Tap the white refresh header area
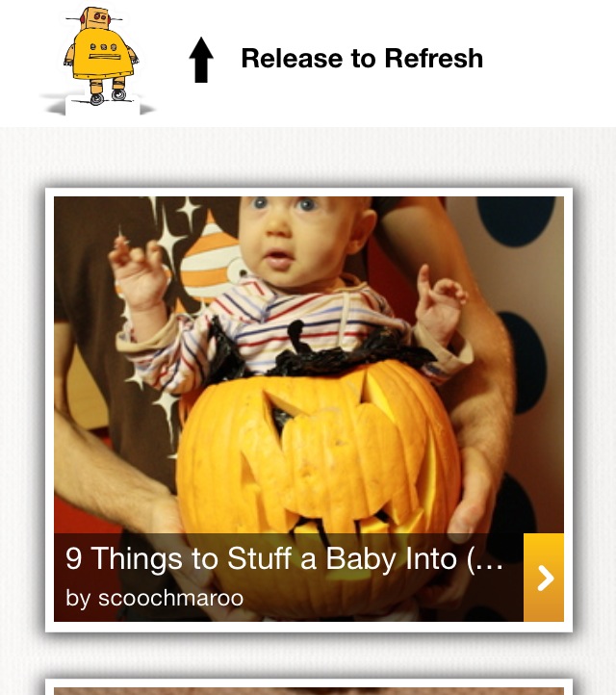The width and height of the screenshot is (616, 695). (x=308, y=64)
